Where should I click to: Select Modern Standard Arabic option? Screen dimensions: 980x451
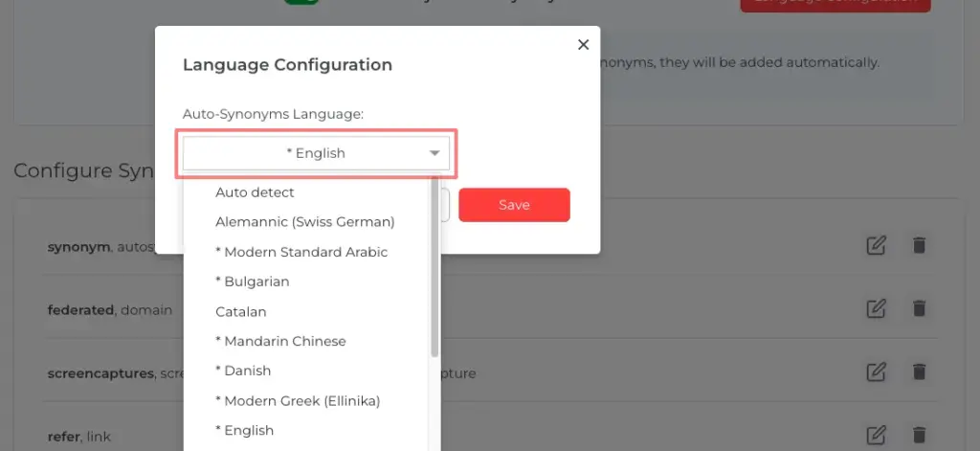pos(301,252)
